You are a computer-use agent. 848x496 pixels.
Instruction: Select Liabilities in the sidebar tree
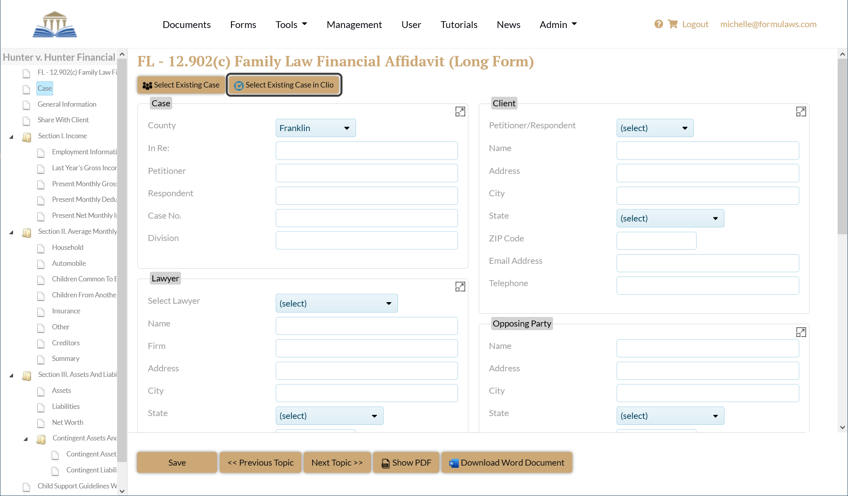coord(65,407)
